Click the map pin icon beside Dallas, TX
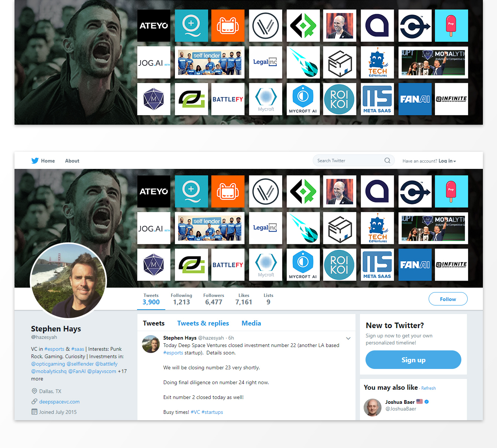 point(35,391)
